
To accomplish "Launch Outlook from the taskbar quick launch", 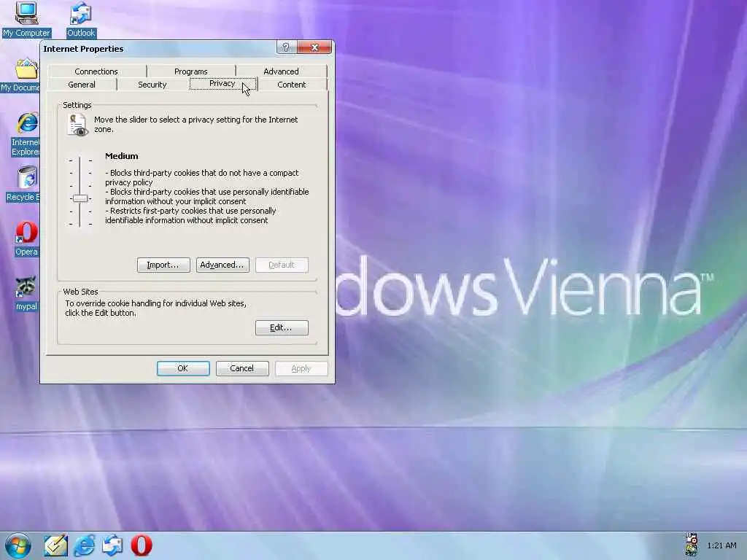I will tap(112, 545).
